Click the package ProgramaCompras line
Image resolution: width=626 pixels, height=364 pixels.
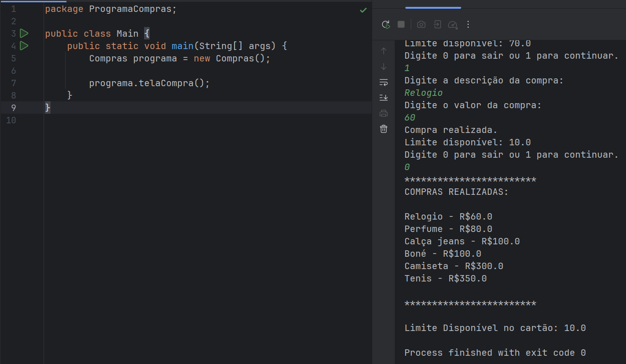click(111, 9)
